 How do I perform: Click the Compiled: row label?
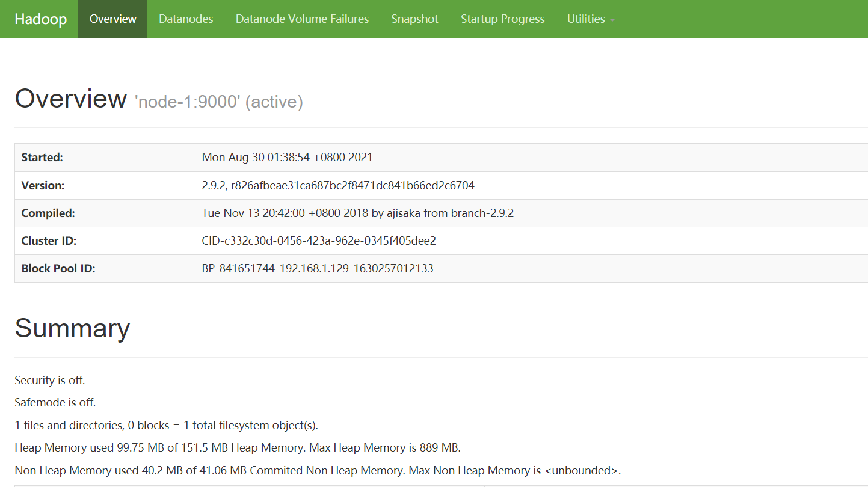click(48, 213)
